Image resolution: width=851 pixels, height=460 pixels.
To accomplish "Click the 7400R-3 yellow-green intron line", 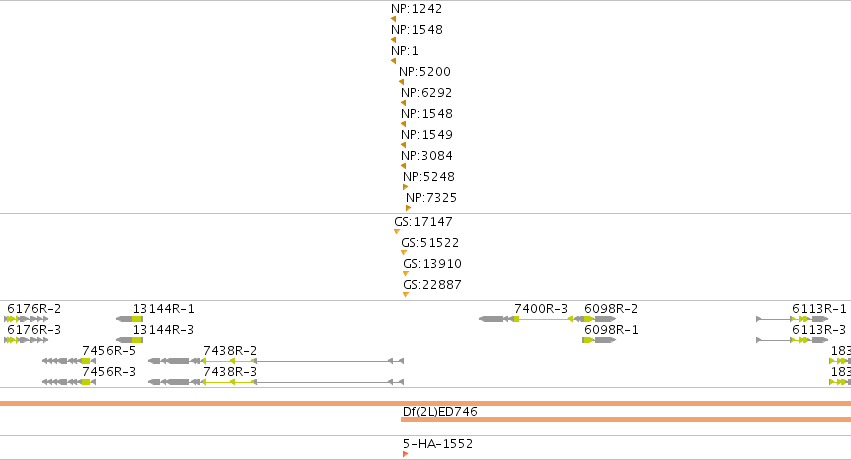I will click(543, 319).
